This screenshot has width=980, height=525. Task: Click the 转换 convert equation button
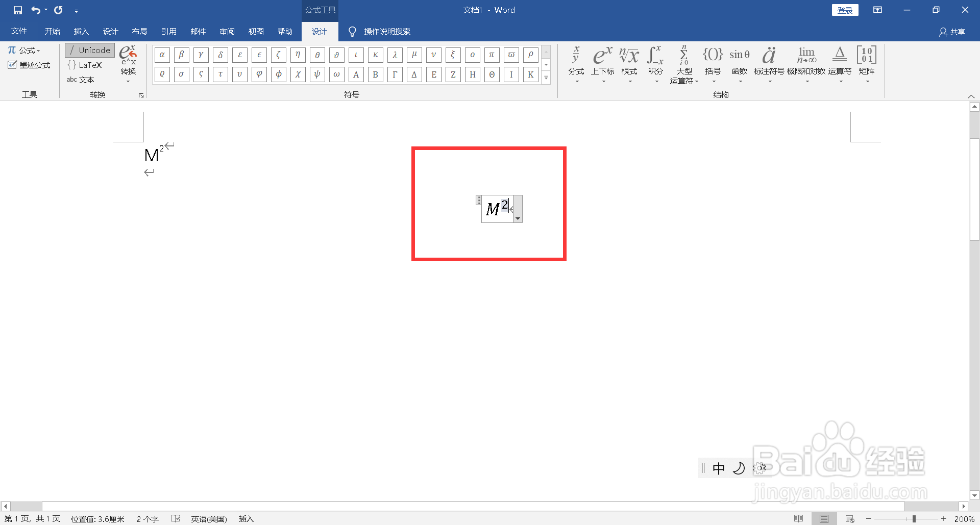[x=128, y=64]
